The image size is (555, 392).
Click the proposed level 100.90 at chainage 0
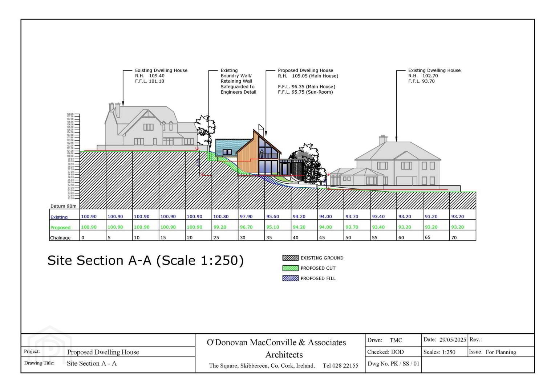point(89,227)
